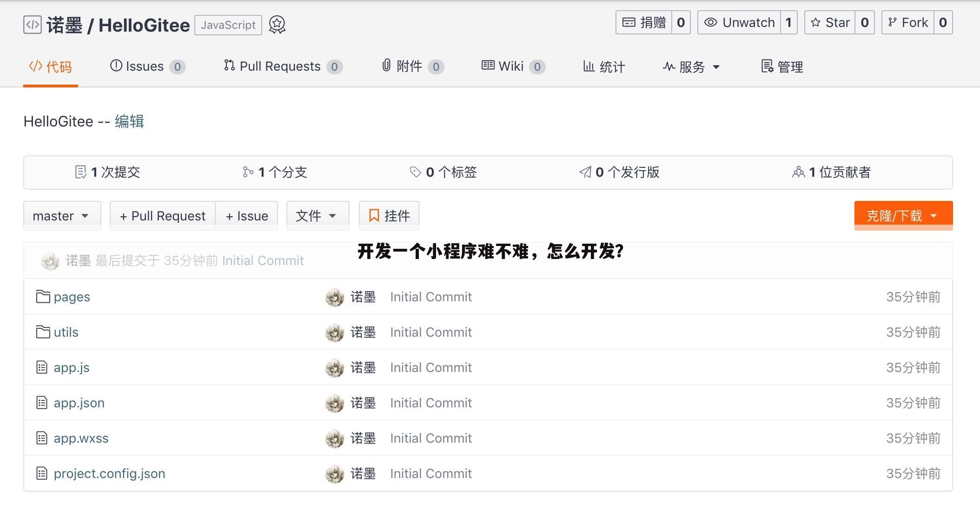Screen dimensions: 980x505
Task: Click the file icon of app.json
Action: pos(42,403)
